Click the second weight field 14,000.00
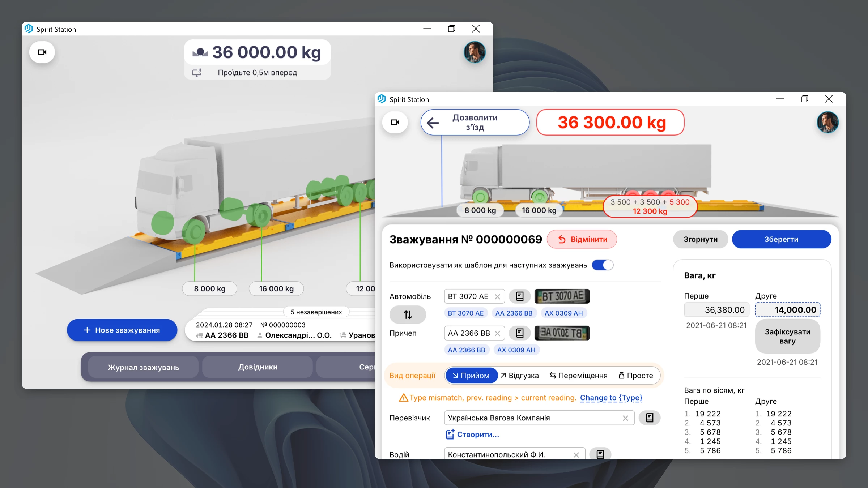Image resolution: width=868 pixels, height=488 pixels. 787,310
